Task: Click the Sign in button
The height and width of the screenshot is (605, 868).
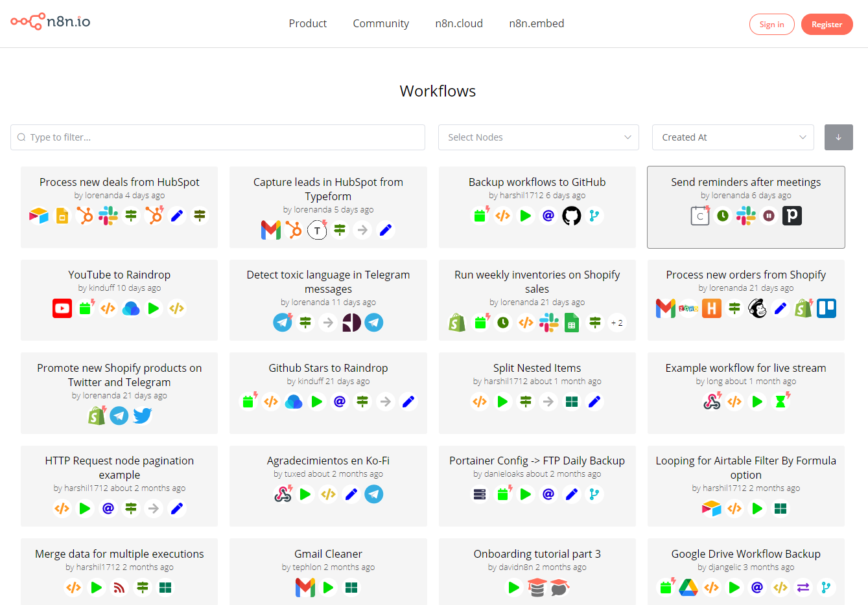Action: [x=771, y=25]
